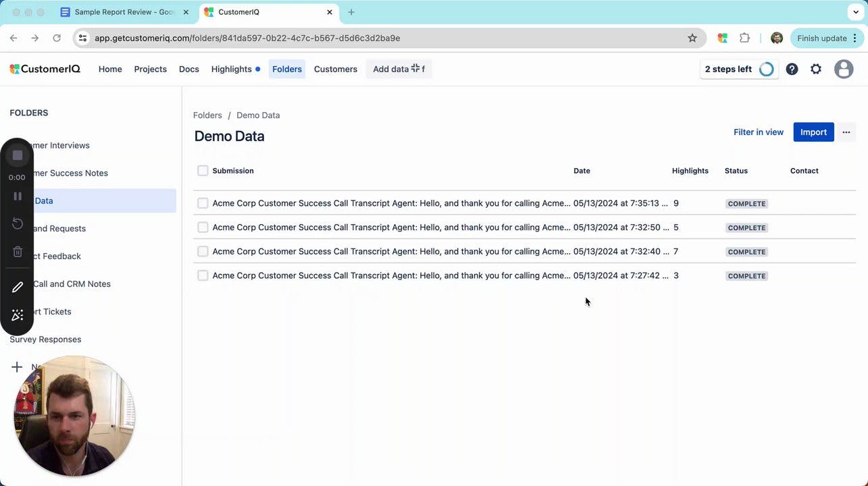Open the user profile avatar menu
This screenshot has width=868, height=486.
pos(844,69)
